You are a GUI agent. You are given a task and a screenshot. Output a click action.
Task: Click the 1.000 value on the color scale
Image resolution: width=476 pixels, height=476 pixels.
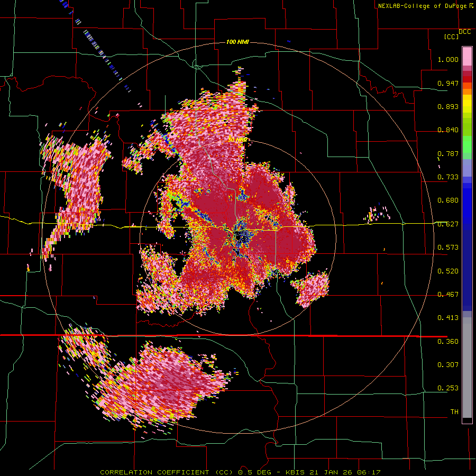448,59
